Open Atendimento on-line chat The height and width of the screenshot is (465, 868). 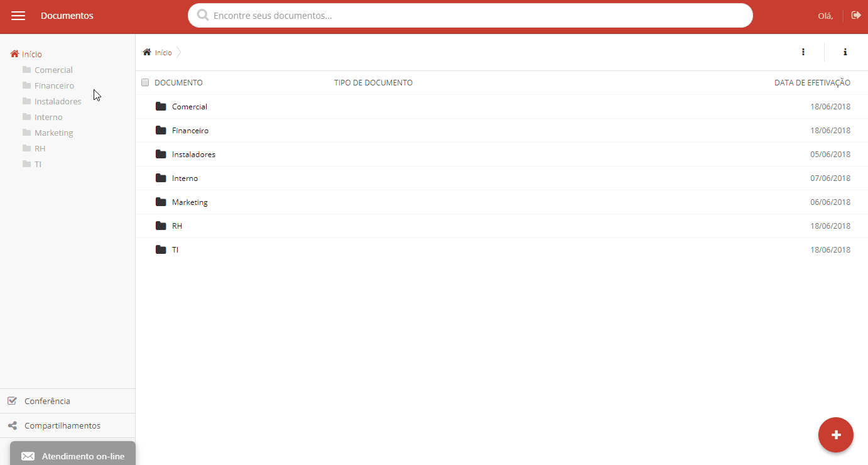73,453
